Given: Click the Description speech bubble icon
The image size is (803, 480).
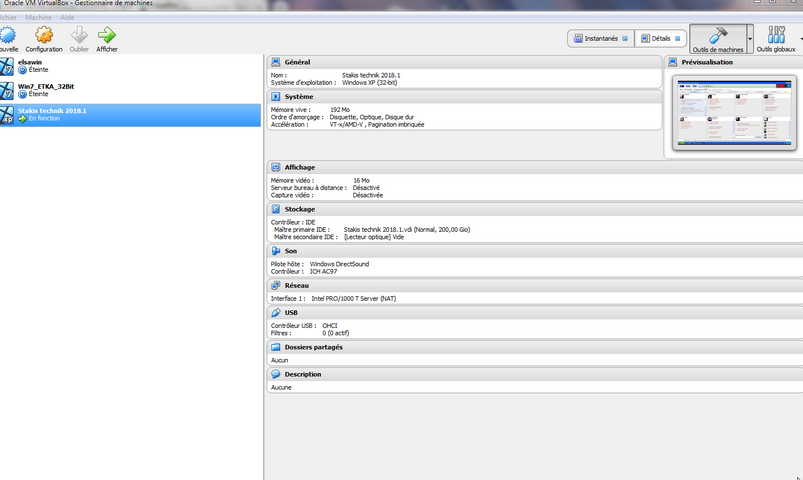Looking at the screenshot, I should coord(276,374).
